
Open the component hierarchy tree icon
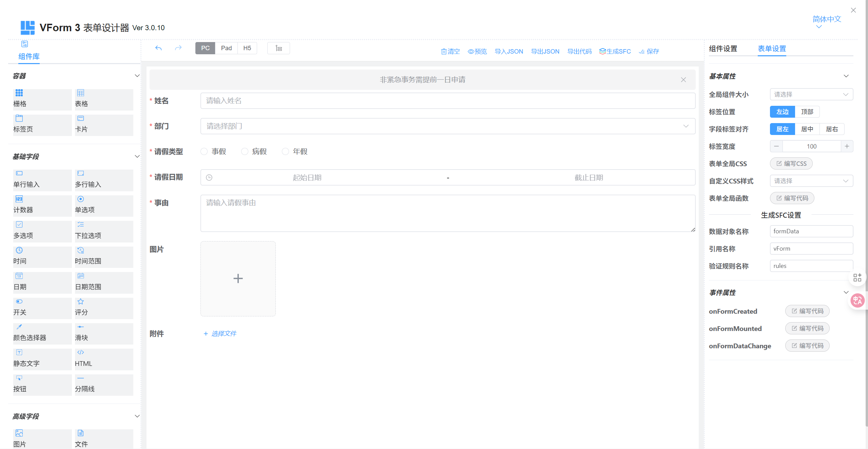pyautogui.click(x=278, y=48)
